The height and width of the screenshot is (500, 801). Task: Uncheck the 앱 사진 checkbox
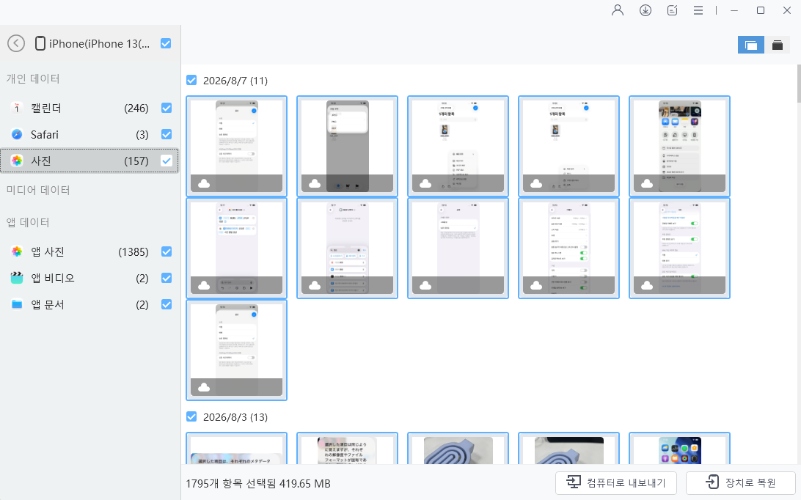pos(167,252)
